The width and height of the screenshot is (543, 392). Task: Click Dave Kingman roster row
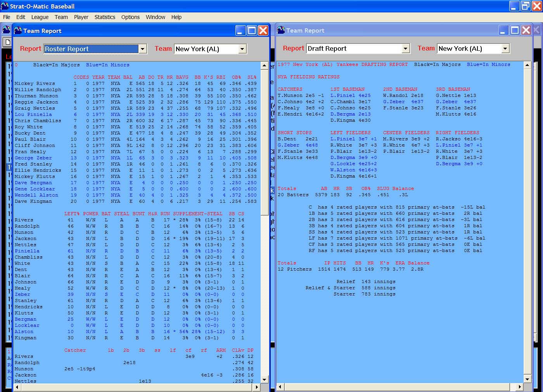pyautogui.click(x=135, y=201)
